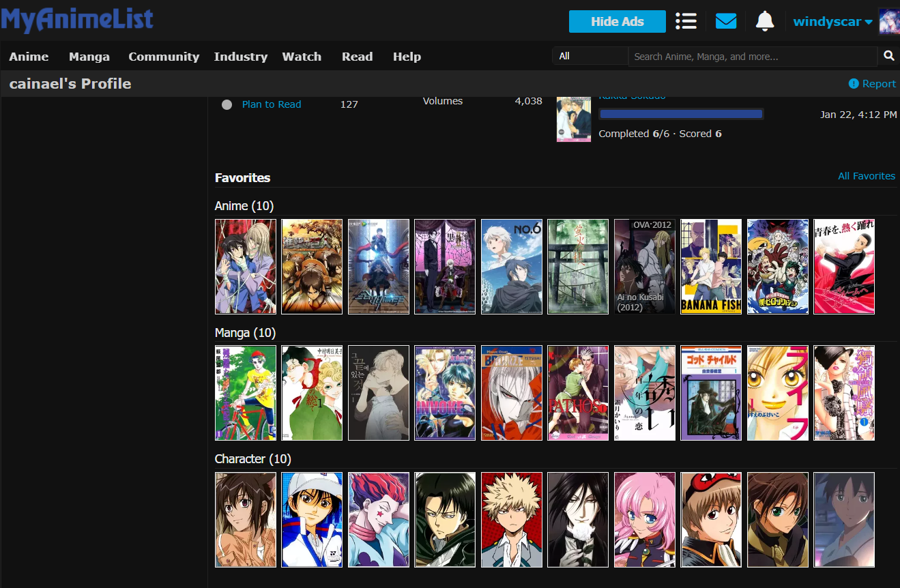Open the dark gray Korean manga cover
Viewport: 900px width, 588px height.
379,393
